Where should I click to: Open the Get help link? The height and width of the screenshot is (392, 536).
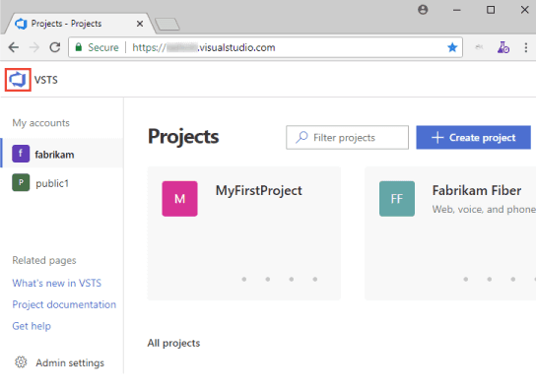32,326
